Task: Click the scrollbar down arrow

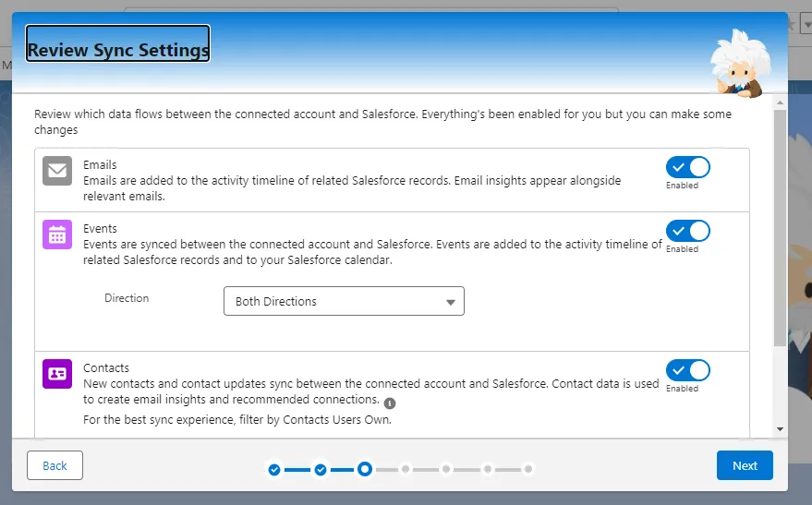Action: pos(780,429)
